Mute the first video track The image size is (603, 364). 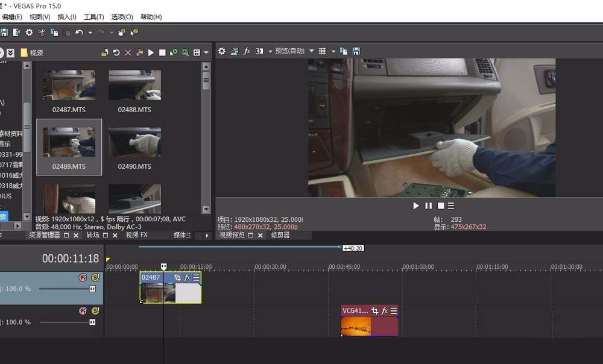point(83,277)
